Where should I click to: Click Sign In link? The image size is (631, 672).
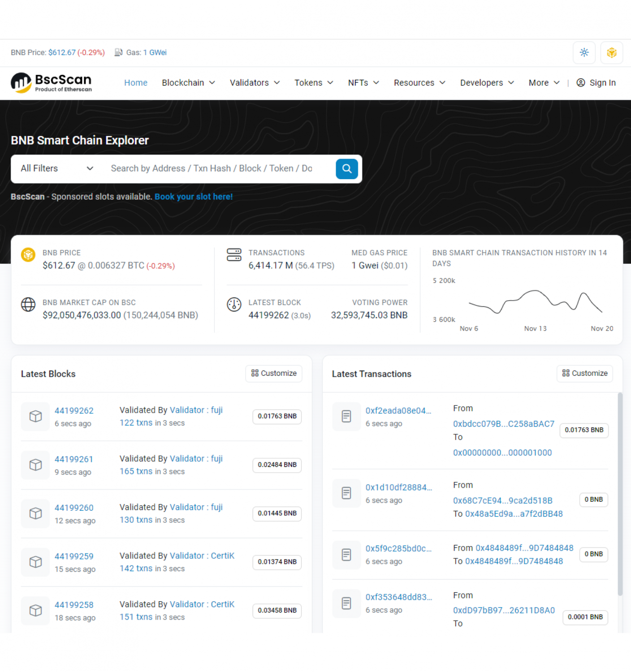pos(602,82)
